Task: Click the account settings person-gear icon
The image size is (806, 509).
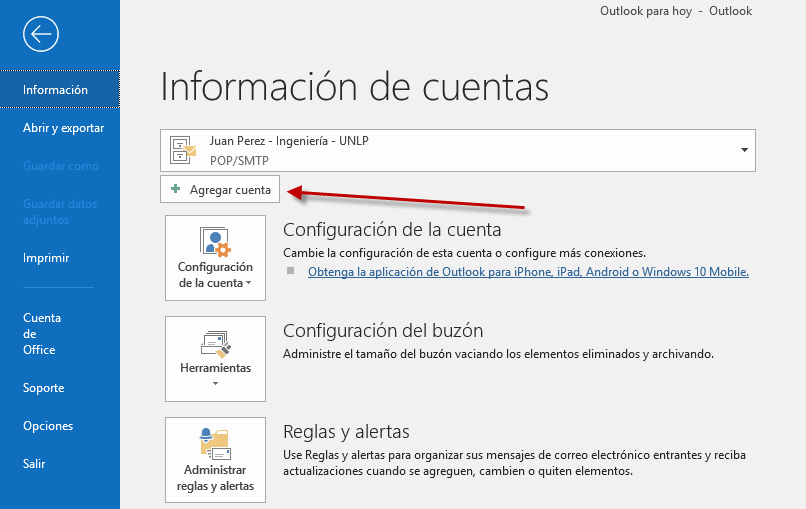Action: click(x=215, y=242)
